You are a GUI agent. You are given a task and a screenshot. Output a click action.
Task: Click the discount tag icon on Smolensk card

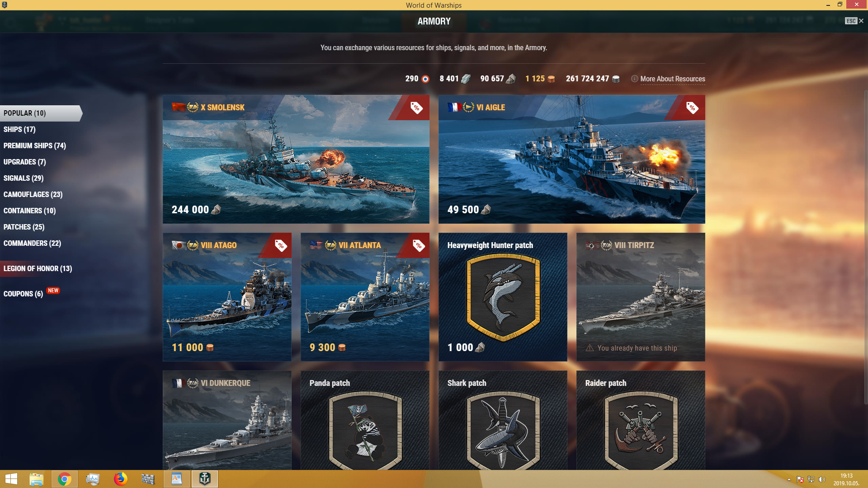pyautogui.click(x=416, y=108)
